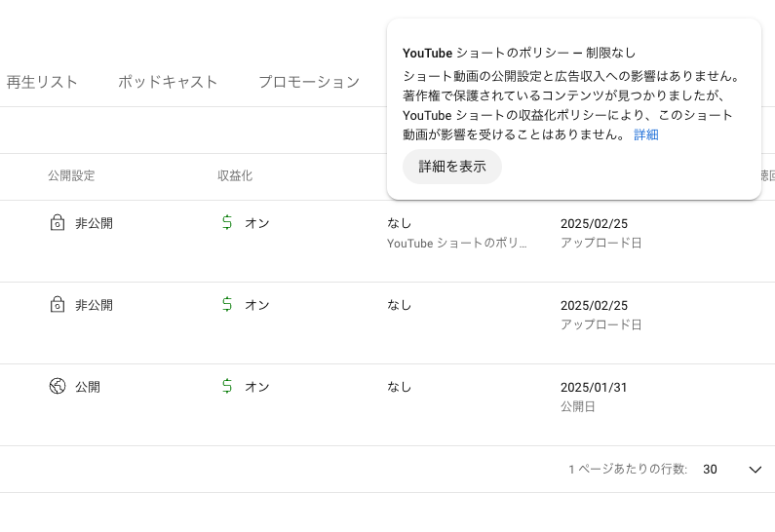Click globe icon next to 公開

pos(58,386)
